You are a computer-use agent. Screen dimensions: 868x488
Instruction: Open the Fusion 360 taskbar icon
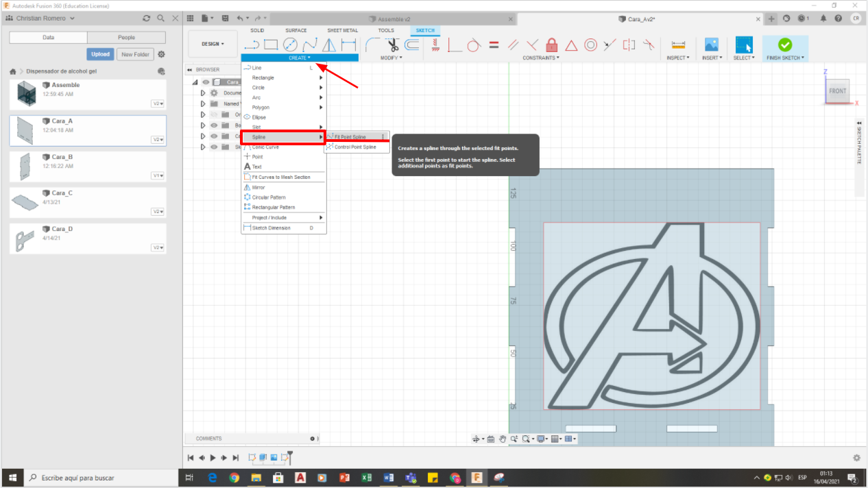[x=477, y=478]
